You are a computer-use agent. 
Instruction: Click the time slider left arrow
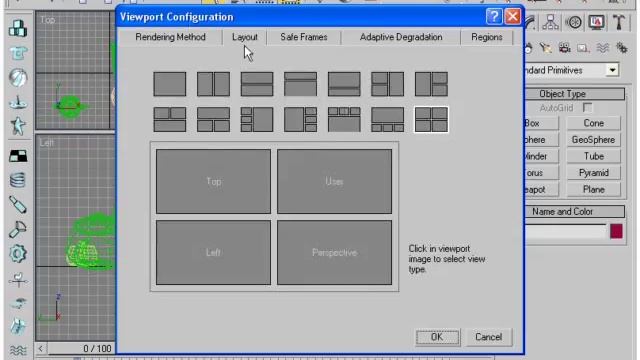coord(40,349)
